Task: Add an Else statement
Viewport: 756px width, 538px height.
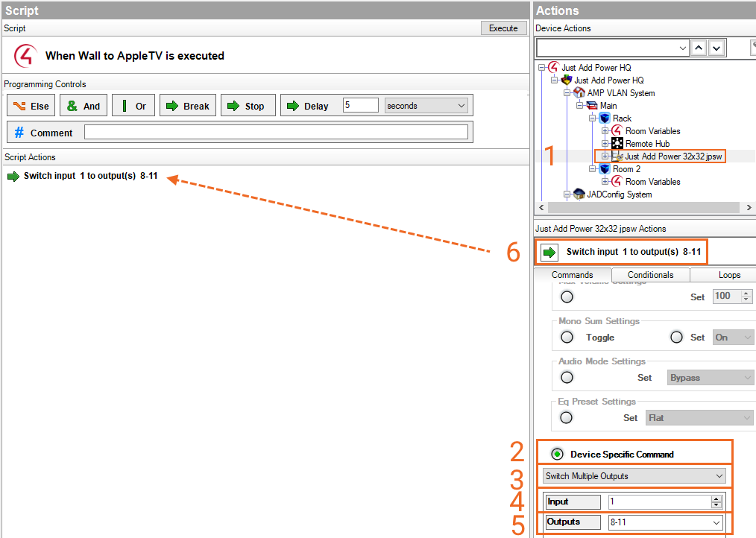Action: [31, 106]
